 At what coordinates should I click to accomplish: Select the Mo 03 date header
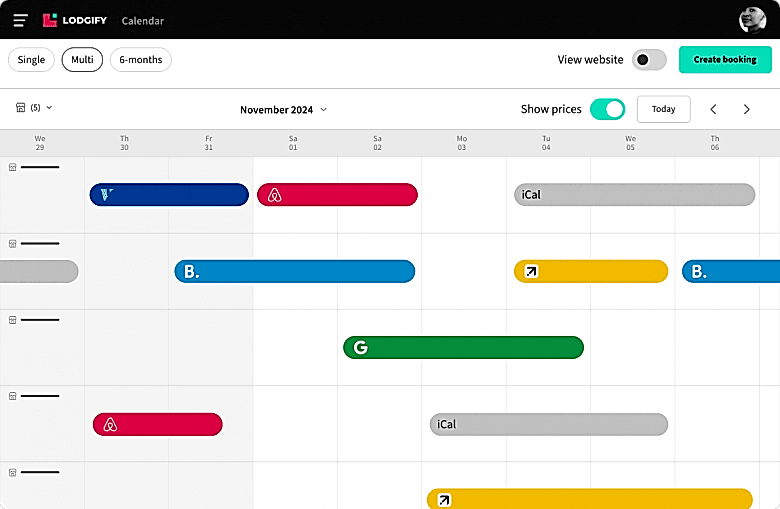tap(462, 143)
